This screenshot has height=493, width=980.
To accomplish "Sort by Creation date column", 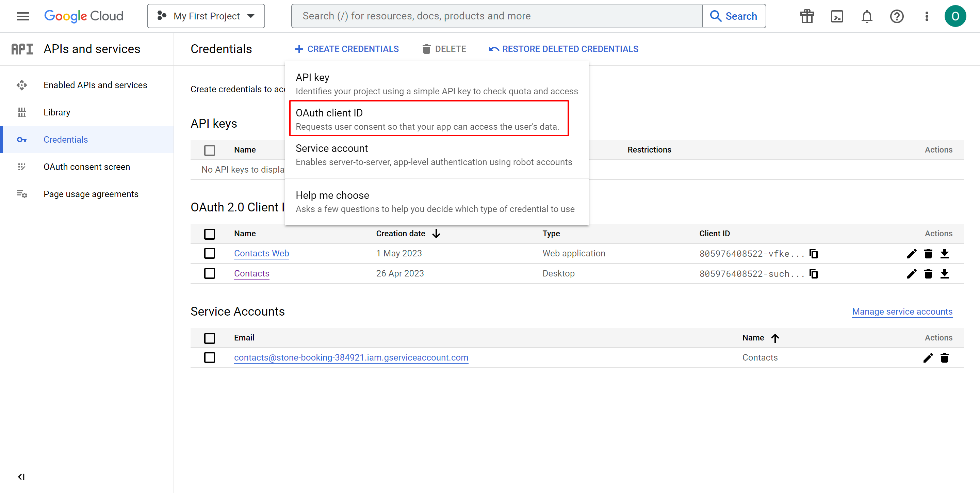I will tap(408, 233).
